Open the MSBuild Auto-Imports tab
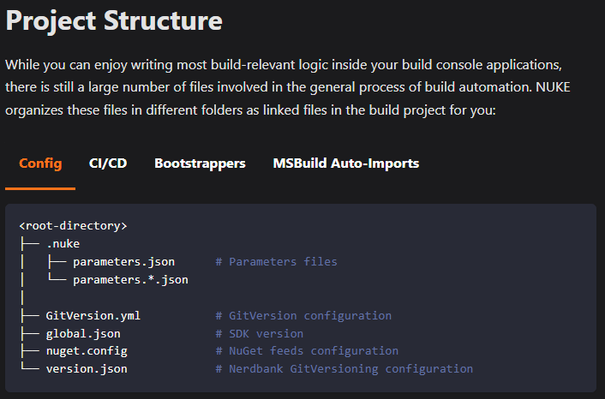Viewport: 605px width, 399px height. pos(346,164)
